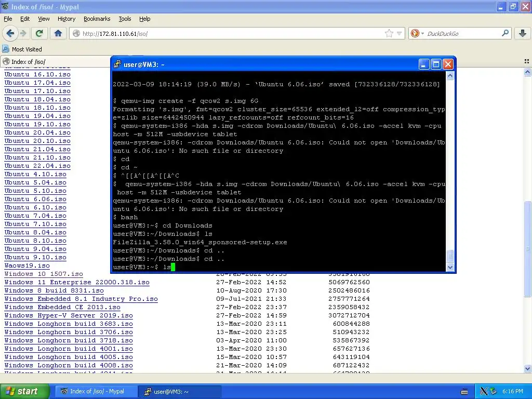Click the search magnifier icon

tap(505, 33)
